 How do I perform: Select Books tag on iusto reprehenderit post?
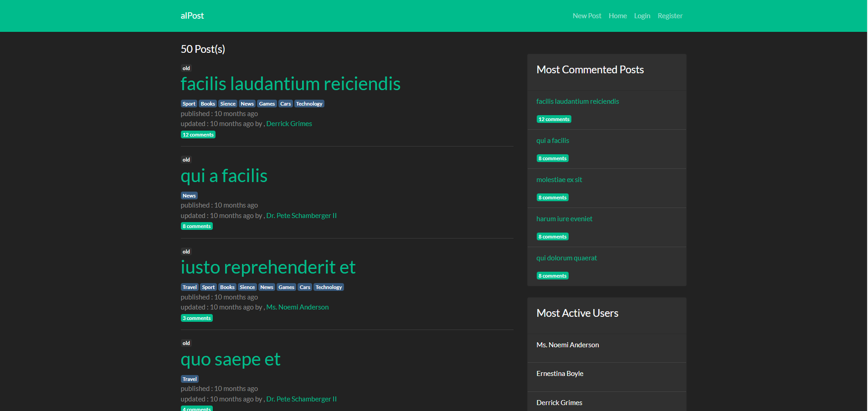227,287
